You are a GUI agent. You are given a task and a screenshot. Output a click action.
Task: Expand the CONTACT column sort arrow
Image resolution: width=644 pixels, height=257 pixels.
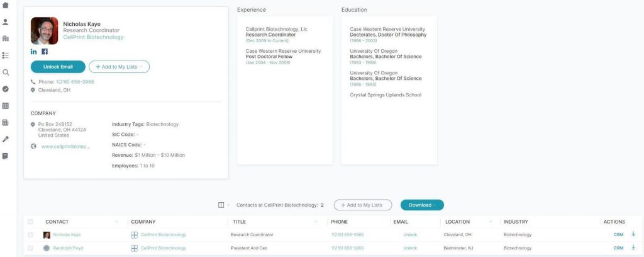tap(116, 222)
